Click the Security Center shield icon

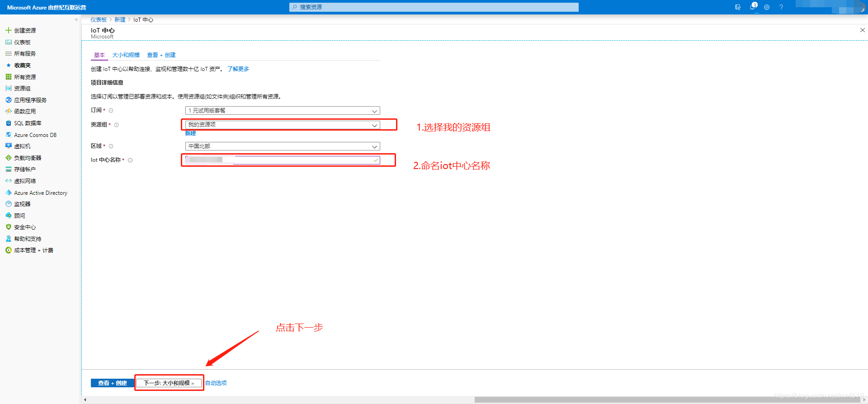(x=8, y=227)
